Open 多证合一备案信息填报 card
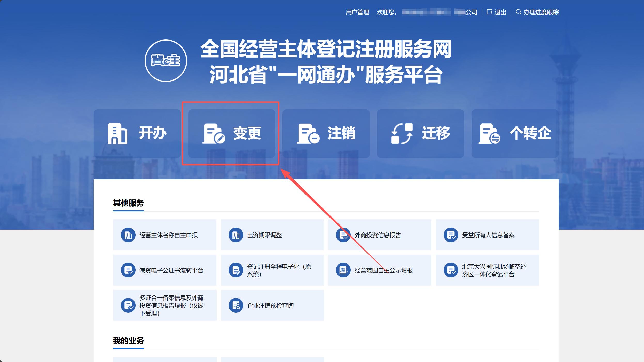Image resolution: width=644 pixels, height=362 pixels. point(164,305)
